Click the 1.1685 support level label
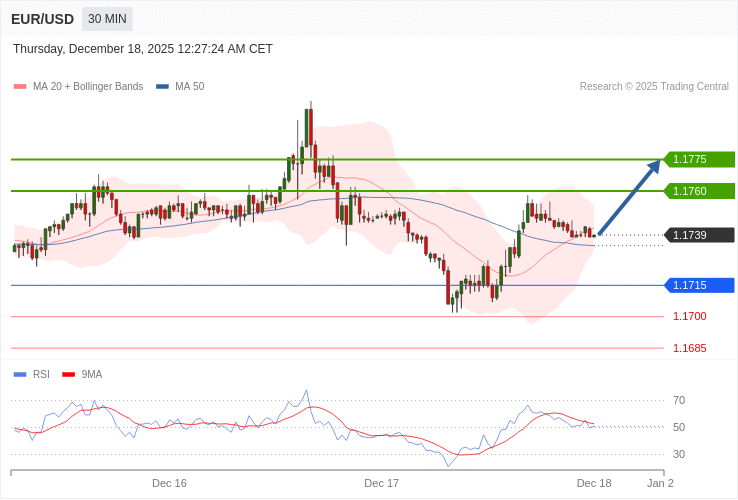 689,348
